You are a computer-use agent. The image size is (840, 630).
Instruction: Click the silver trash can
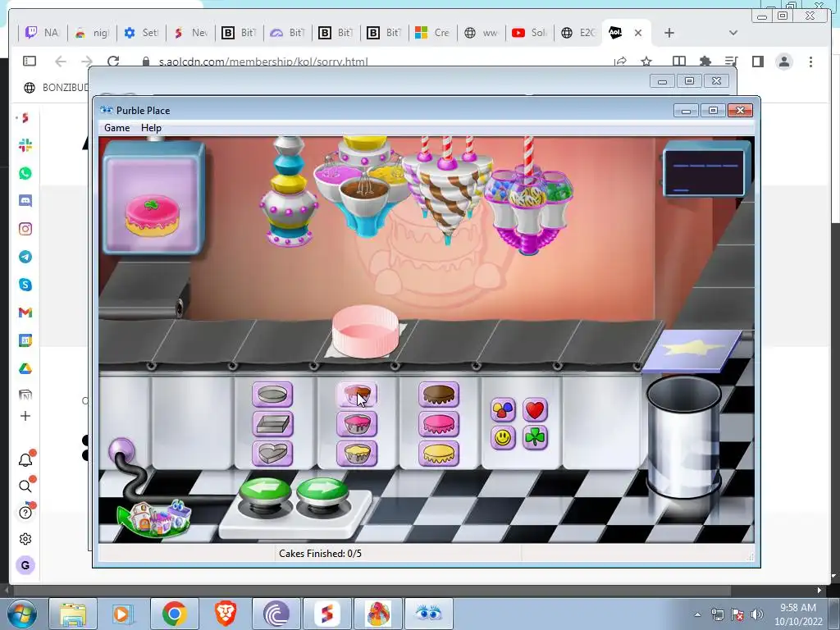683,436
